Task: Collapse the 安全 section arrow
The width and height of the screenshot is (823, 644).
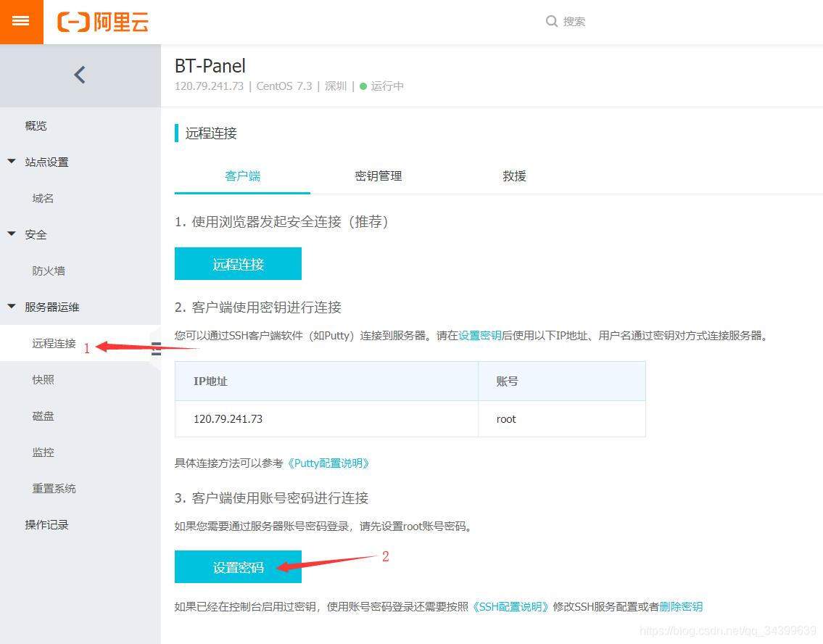Action: (12, 234)
